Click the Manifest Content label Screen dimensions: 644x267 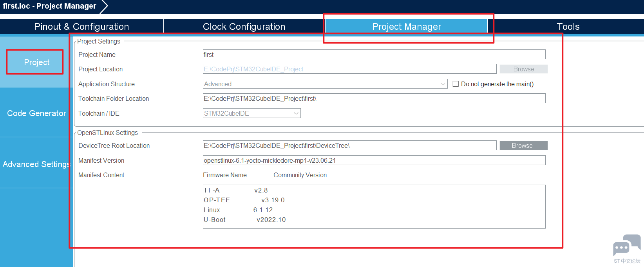click(101, 175)
